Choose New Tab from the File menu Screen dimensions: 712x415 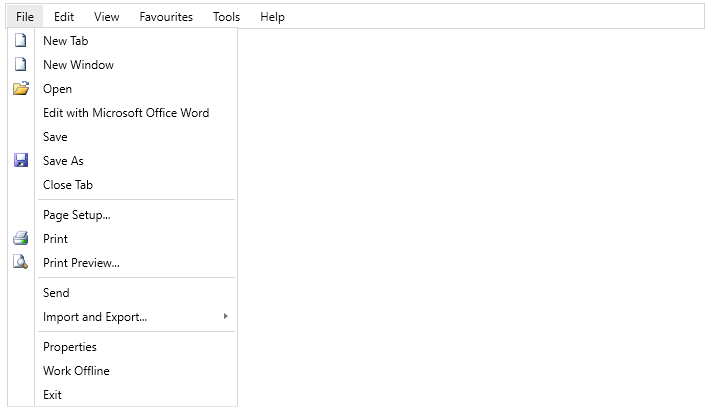click(x=123, y=40)
